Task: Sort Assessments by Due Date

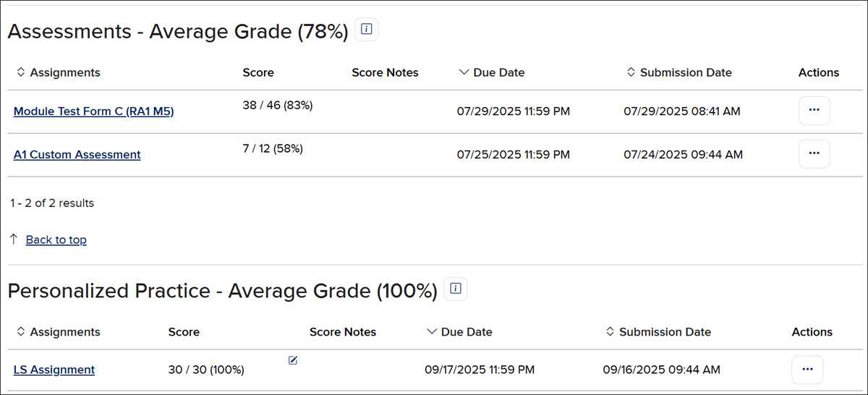Action: tap(492, 72)
